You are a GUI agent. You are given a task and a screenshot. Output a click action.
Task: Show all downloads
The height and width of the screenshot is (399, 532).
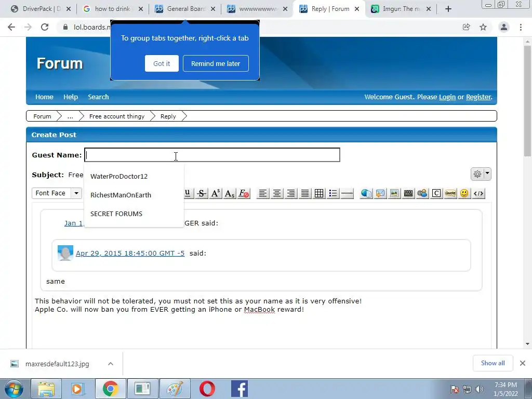click(493, 363)
